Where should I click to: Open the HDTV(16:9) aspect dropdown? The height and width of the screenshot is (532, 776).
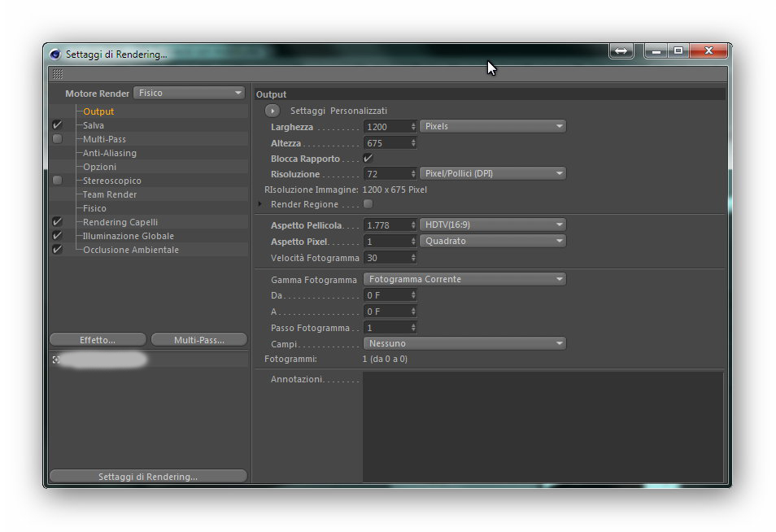click(493, 225)
